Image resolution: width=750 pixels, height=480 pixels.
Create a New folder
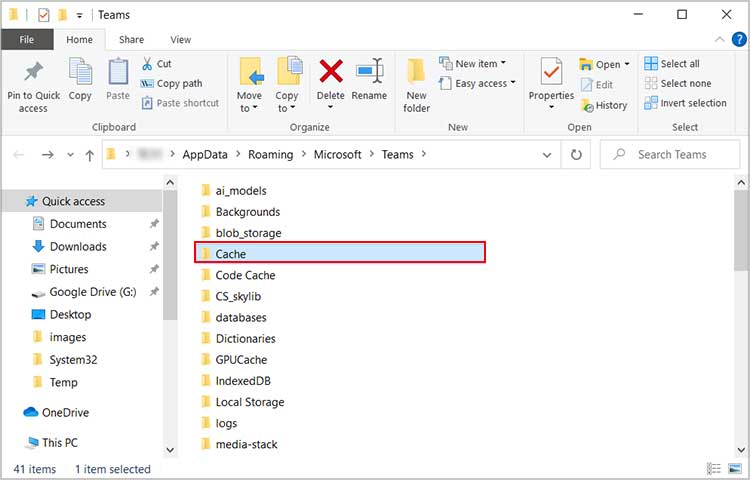416,86
